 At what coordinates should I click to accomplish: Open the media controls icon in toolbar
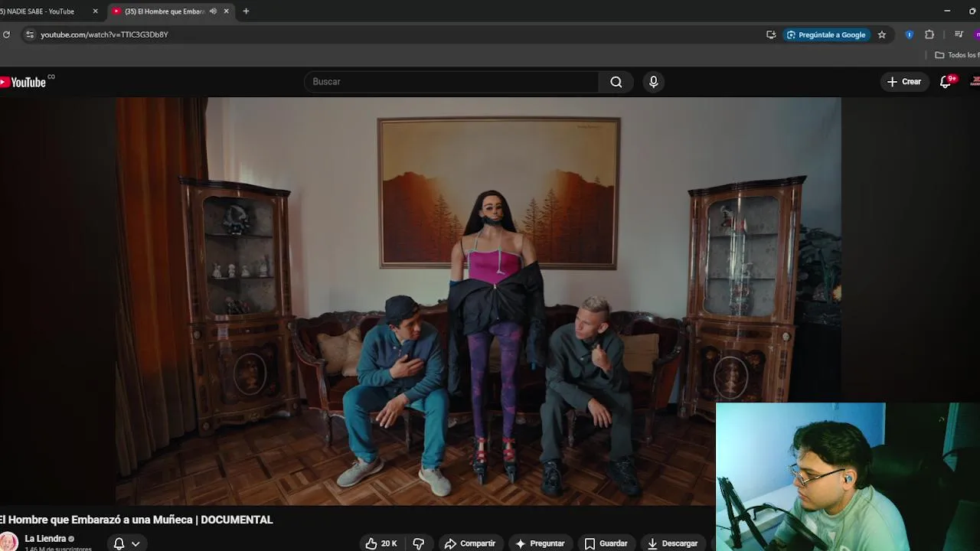(x=959, y=34)
